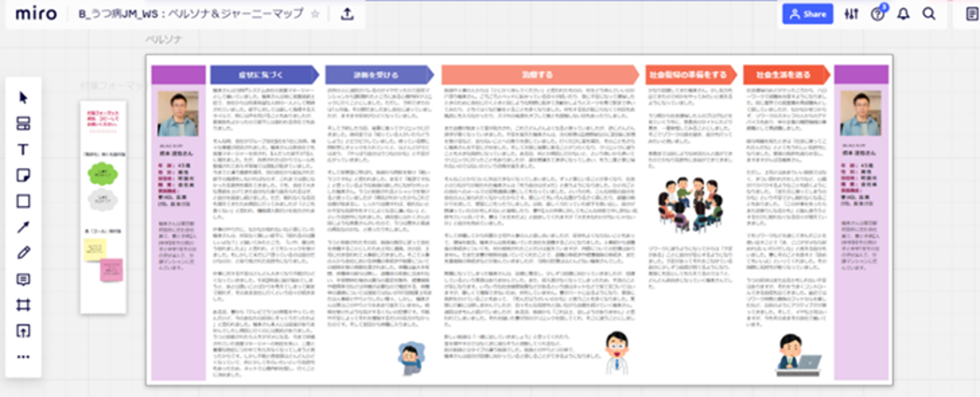
Task: Select the yellow sticky note
Action: 95,249
